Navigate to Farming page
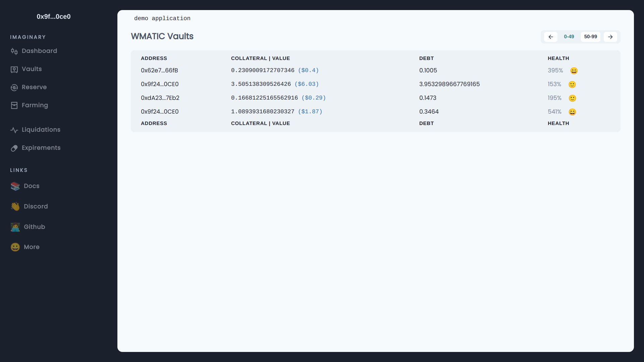The width and height of the screenshot is (644, 362). (x=35, y=105)
